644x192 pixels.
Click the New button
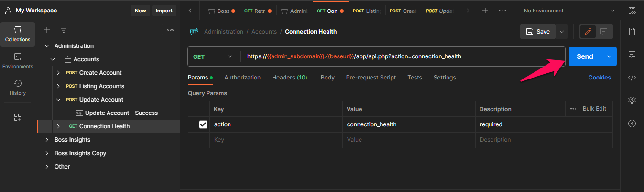(141, 11)
